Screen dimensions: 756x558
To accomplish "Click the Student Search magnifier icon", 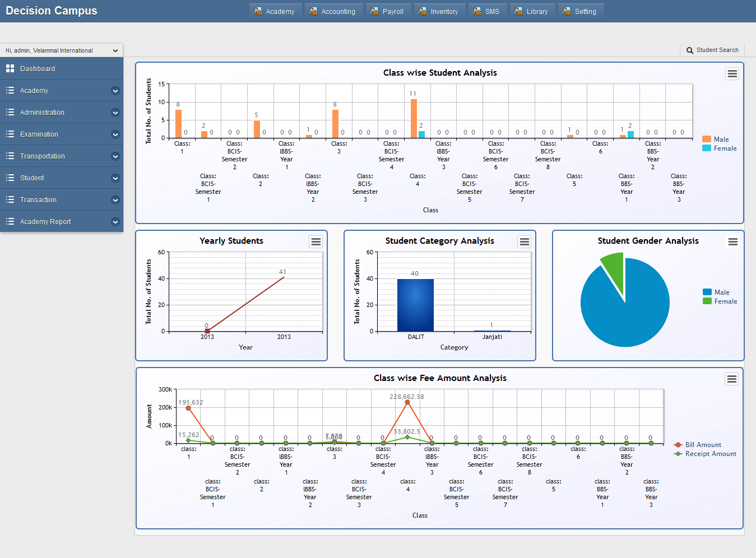I will coord(690,50).
